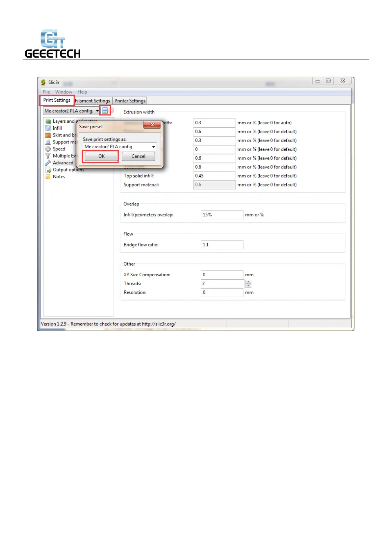Click the Threads input field
Image resolution: width=392 pixels, height=554 pixels.
[x=222, y=284]
